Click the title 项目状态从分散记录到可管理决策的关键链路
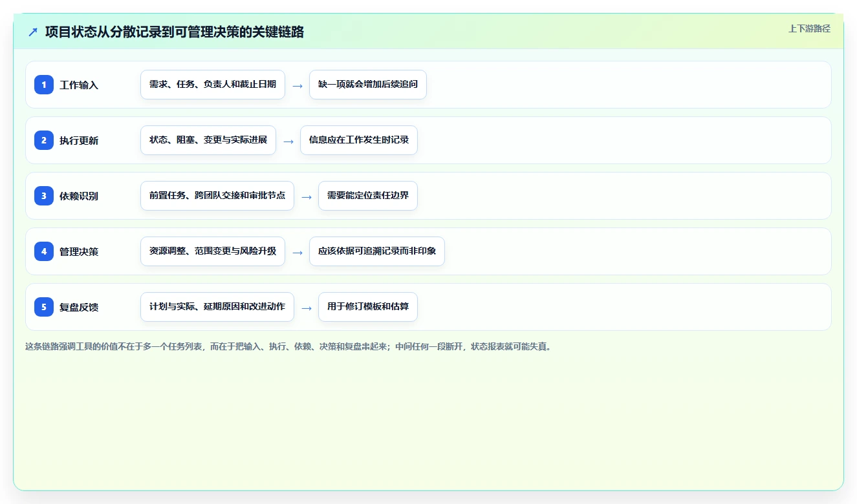857x504 pixels. [175, 32]
